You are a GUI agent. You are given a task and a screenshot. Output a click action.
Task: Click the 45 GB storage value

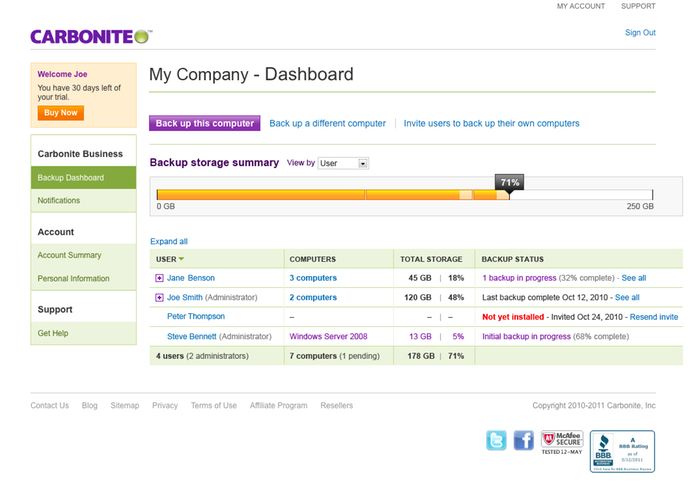tap(420, 278)
